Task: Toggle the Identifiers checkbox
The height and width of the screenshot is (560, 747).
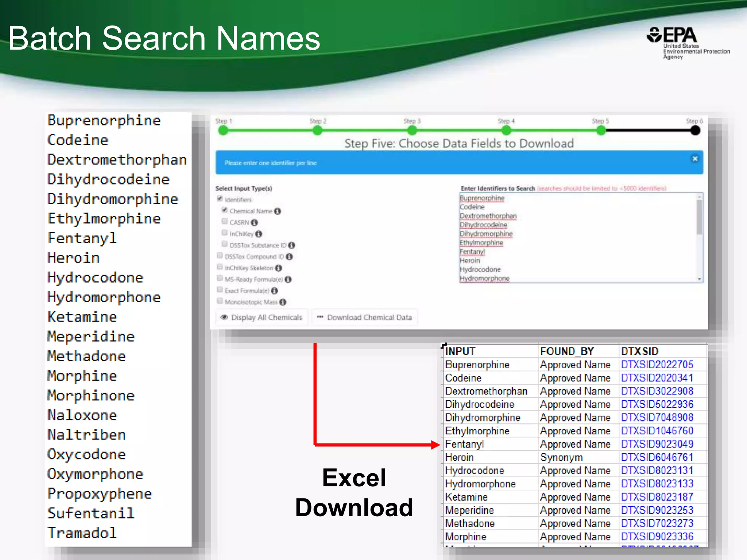Action: [x=220, y=199]
